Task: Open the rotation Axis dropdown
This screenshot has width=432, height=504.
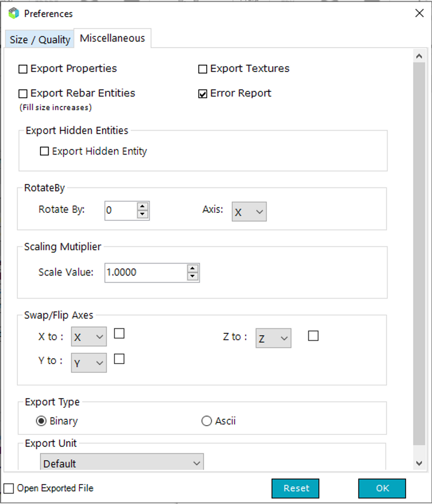Action: (x=249, y=212)
